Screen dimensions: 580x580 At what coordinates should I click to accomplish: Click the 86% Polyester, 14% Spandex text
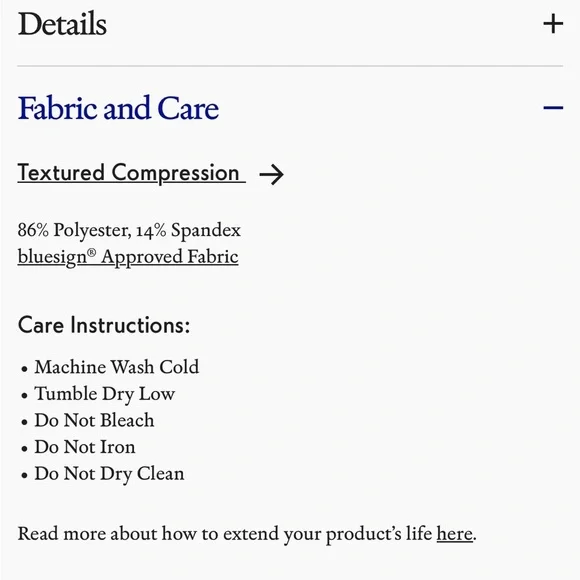click(x=129, y=230)
